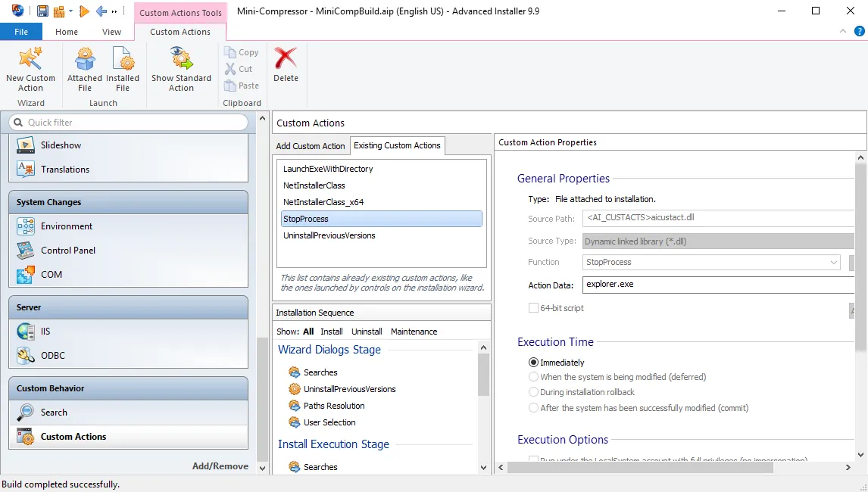Select UninstallPreviousVersions under Wizard Dialogs Stage

pos(349,389)
